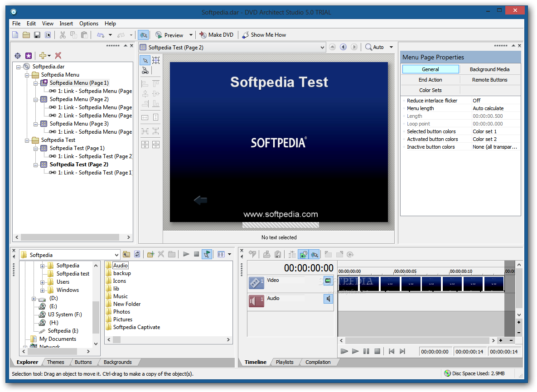Open the File menu
The height and width of the screenshot is (392, 537).
[x=16, y=24]
